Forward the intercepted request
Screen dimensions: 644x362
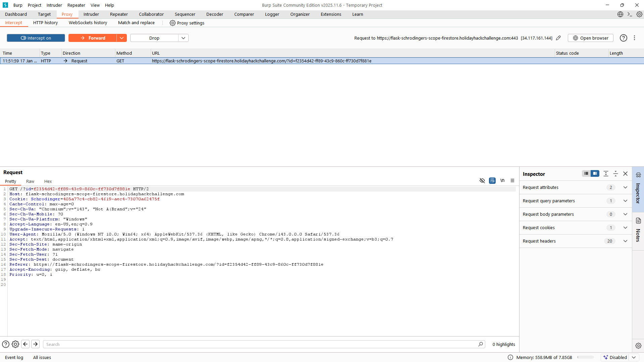(93, 38)
